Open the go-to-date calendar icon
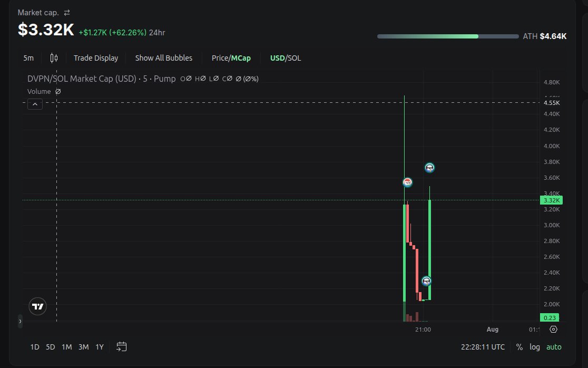 coord(122,346)
